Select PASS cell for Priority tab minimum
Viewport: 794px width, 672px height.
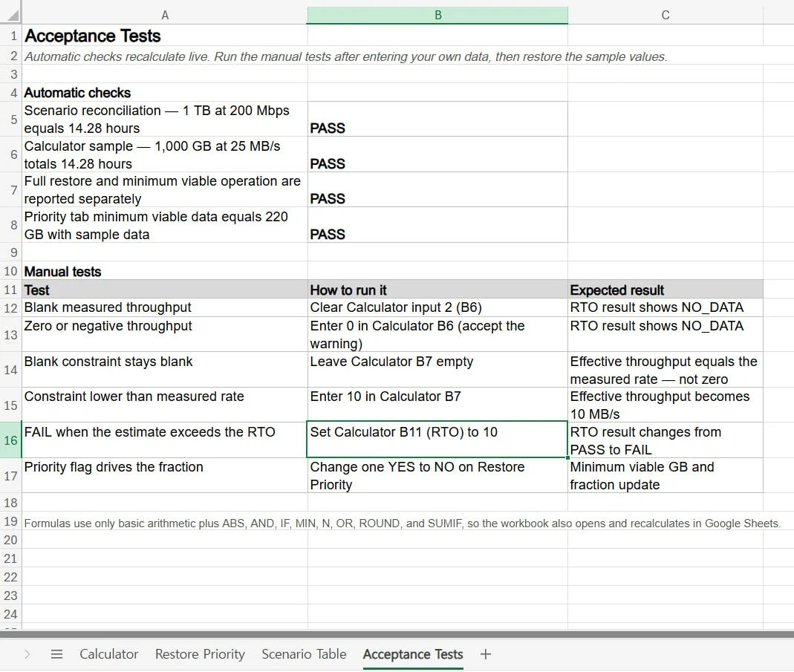click(437, 225)
